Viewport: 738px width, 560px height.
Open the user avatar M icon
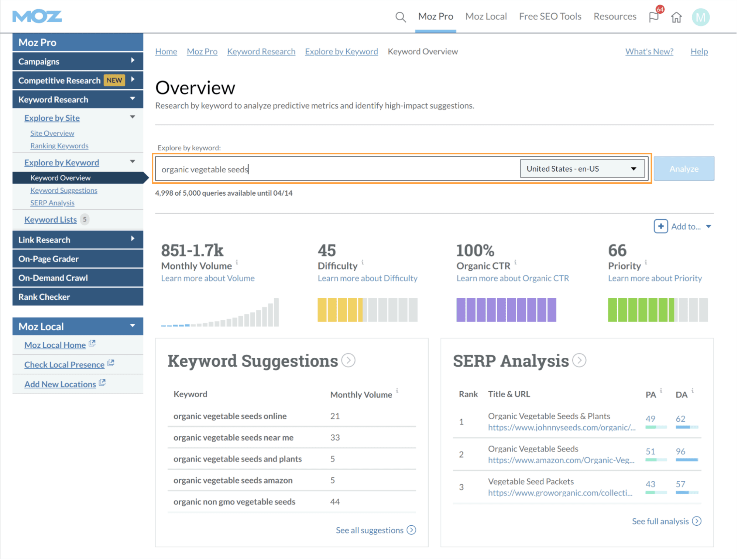(700, 17)
